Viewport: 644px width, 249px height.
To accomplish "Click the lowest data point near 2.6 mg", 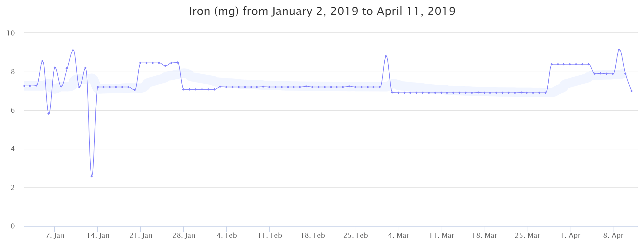I will (92, 176).
